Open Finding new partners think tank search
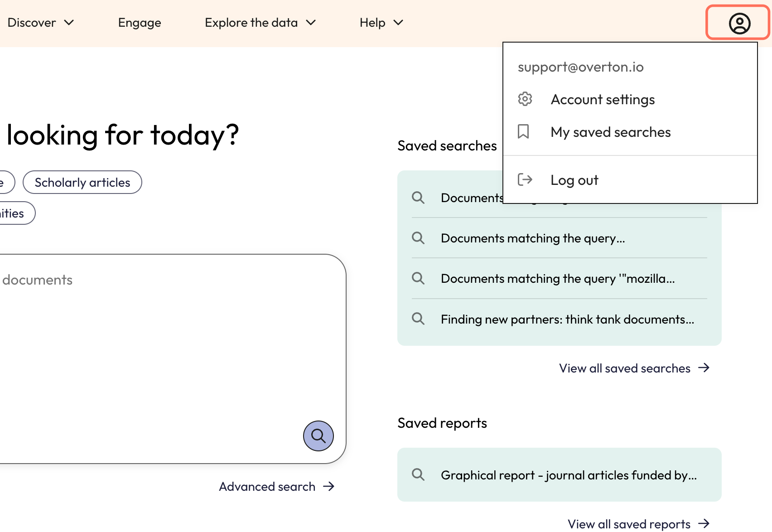772x532 pixels. pyautogui.click(x=560, y=319)
